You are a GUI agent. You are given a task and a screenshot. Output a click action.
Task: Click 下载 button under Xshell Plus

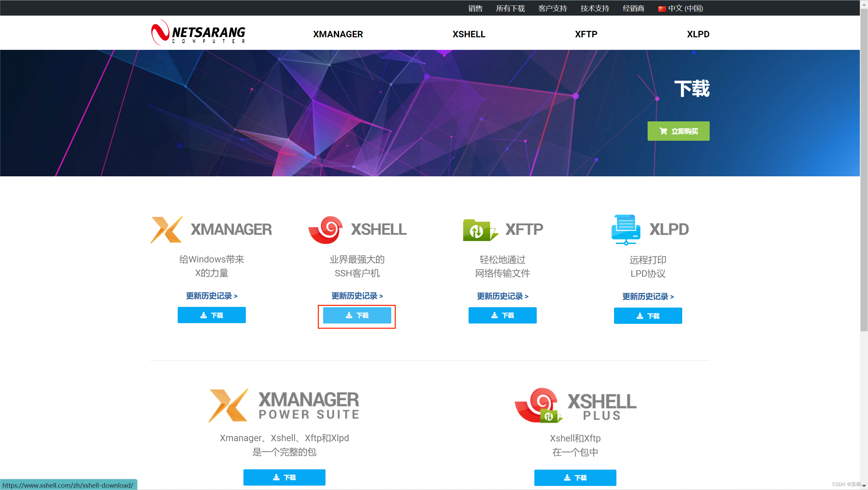(x=575, y=477)
